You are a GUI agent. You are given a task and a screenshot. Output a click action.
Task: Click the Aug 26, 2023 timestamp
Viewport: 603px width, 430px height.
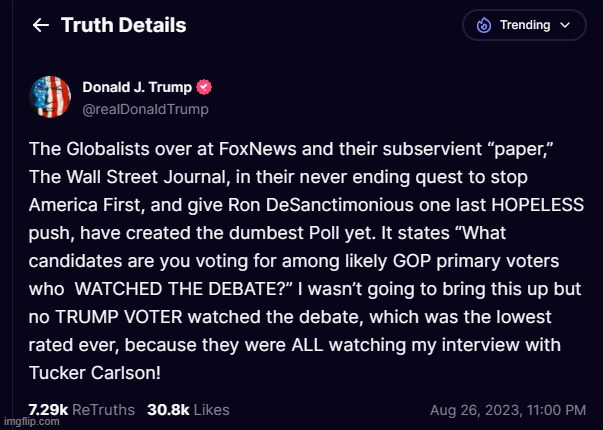pyautogui.click(x=508, y=410)
